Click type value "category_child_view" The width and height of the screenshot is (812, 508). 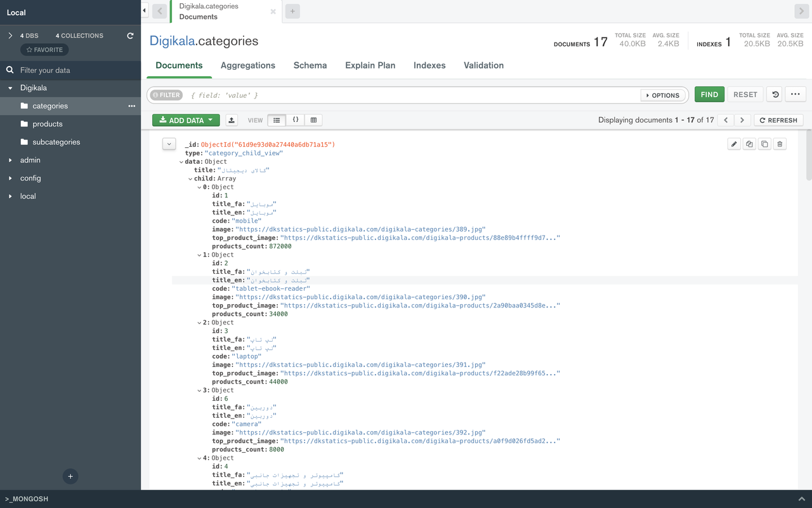pyautogui.click(x=244, y=153)
